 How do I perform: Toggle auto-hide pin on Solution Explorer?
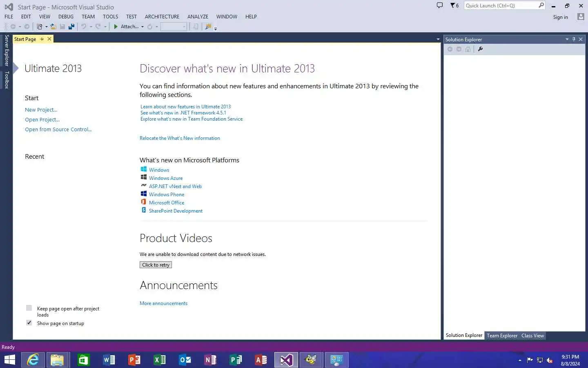click(x=574, y=39)
